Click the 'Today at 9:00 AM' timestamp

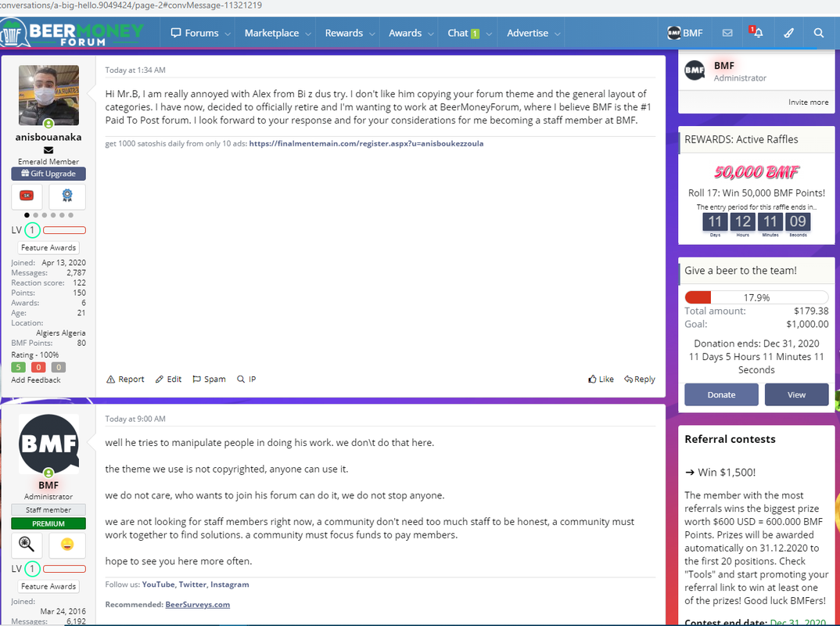(x=135, y=419)
